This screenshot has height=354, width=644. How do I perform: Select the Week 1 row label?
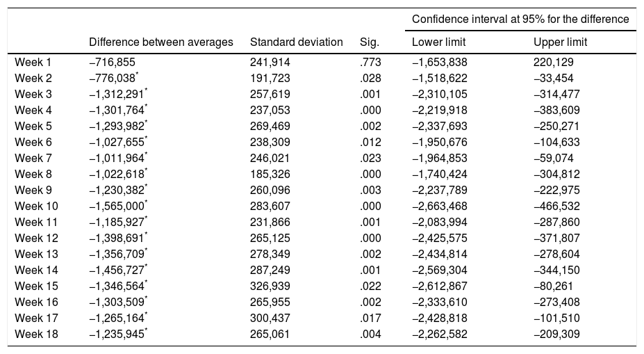[x=33, y=62]
